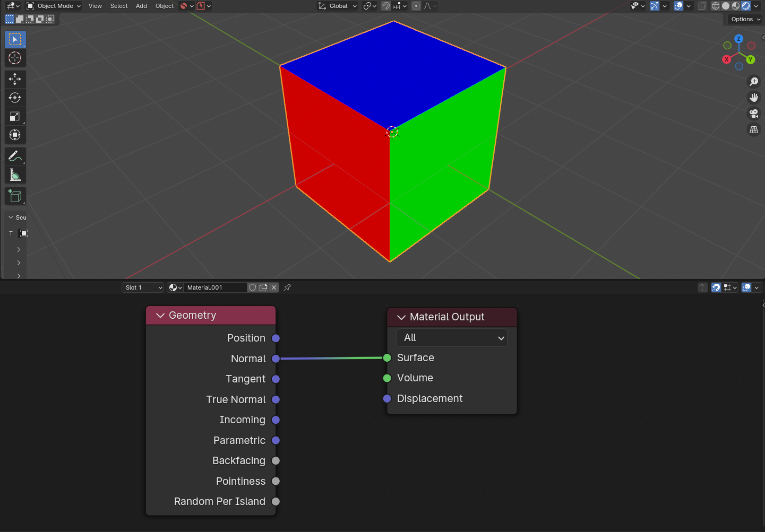Viewport: 765px width, 532px height.
Task: Switch to solid viewport shading
Action: [x=726, y=6]
